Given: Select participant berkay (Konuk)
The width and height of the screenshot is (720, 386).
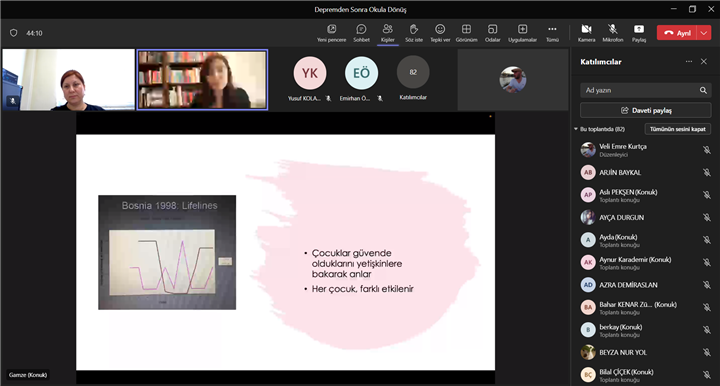Looking at the screenshot, I should point(646,330).
